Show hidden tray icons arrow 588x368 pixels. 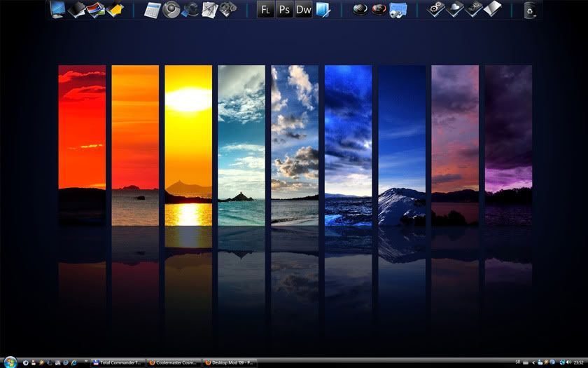(x=533, y=363)
